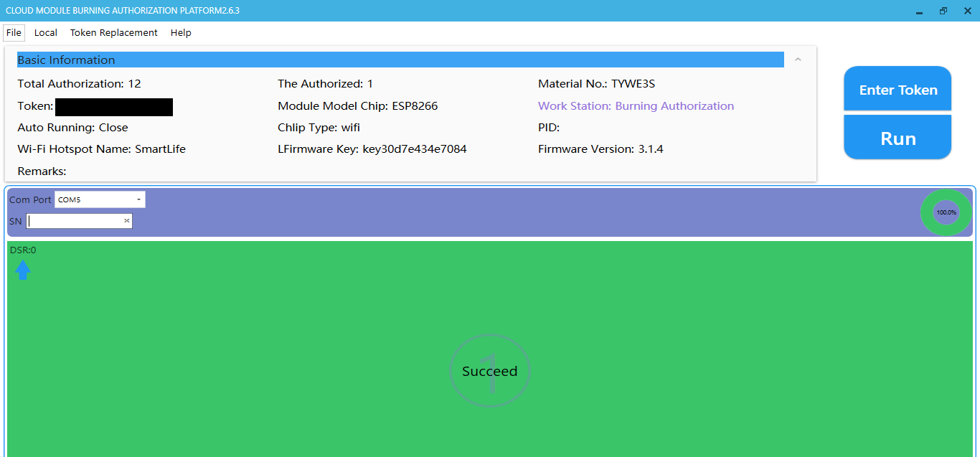Click the Work Station: Burning Authorization link
This screenshot has height=457, width=980.
point(636,106)
